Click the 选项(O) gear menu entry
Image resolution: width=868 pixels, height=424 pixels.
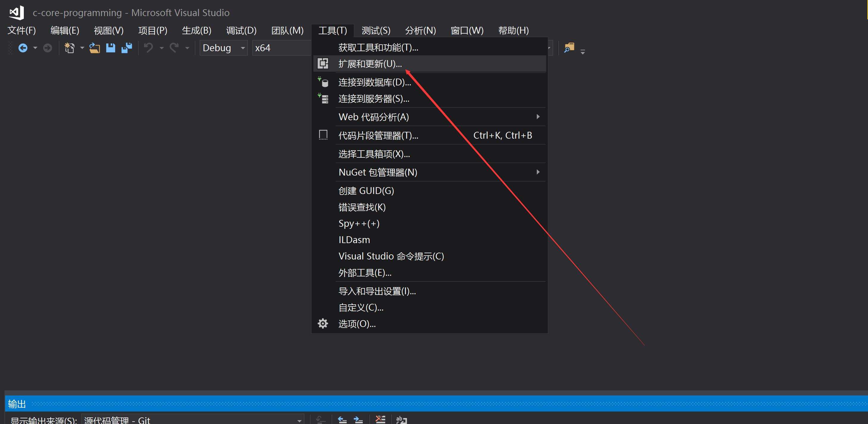(x=357, y=324)
